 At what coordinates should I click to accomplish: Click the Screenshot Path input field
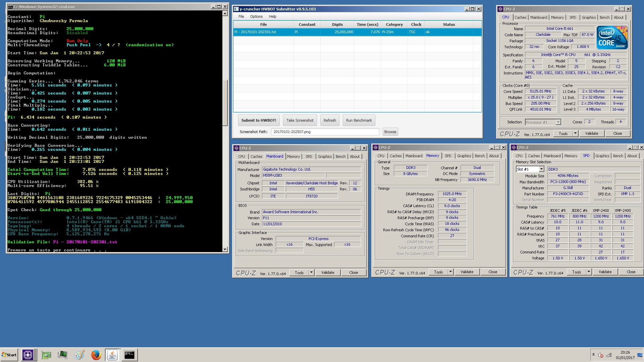325,132
